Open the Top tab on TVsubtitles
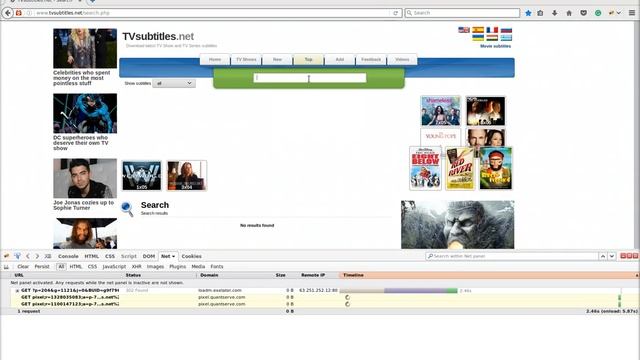The width and height of the screenshot is (640, 360). coord(309,60)
